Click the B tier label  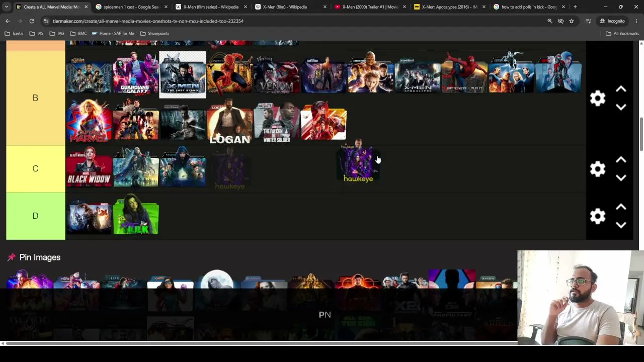(x=35, y=98)
